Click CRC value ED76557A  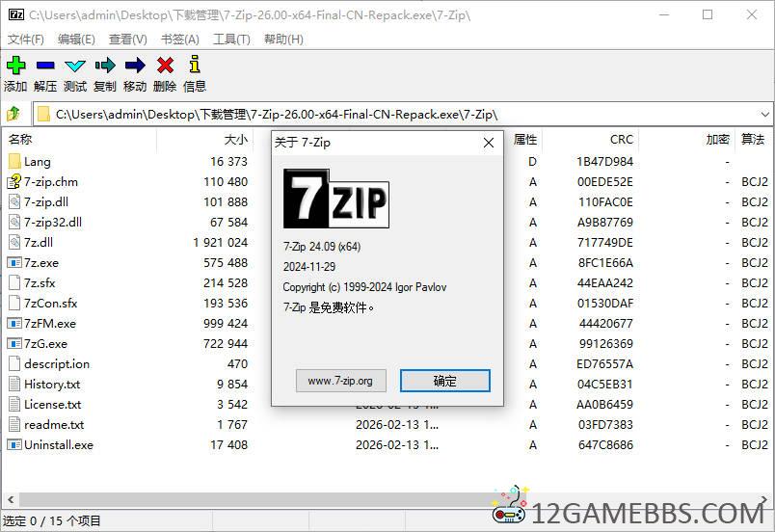(x=605, y=364)
